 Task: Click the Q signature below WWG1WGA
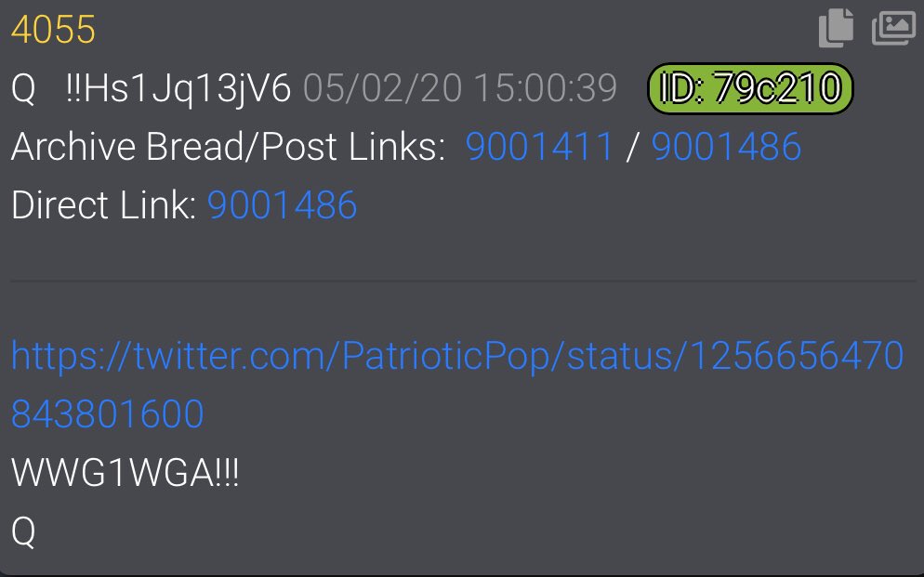click(x=23, y=531)
